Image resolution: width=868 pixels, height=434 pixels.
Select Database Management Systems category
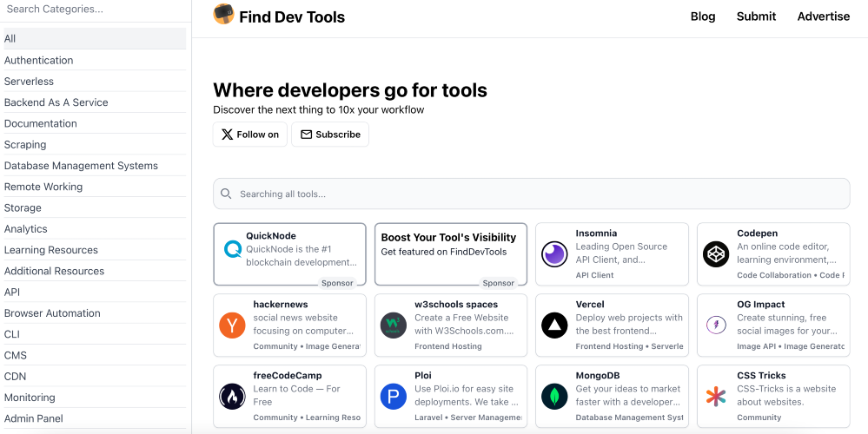[x=95, y=165]
